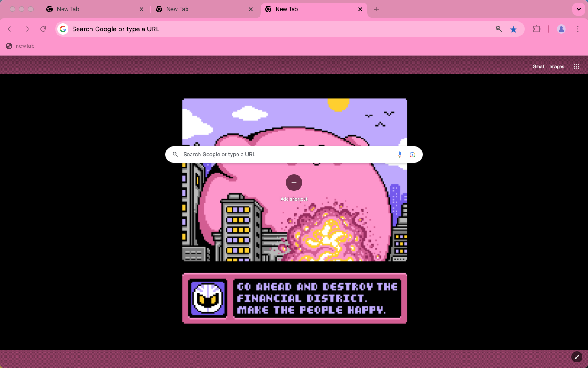Open the newtab bookmark in the bookmarks bar
The image size is (588, 368).
[x=20, y=46]
